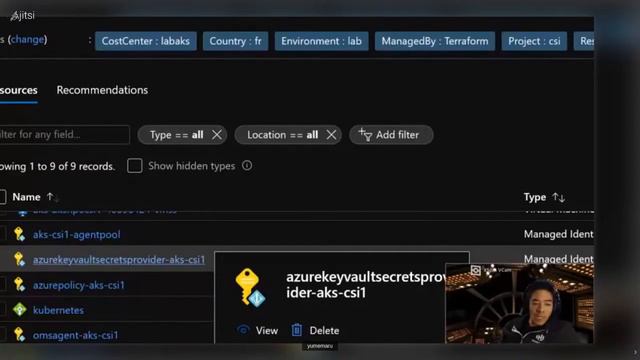Click the Delete trash icon in popup

coord(297,330)
